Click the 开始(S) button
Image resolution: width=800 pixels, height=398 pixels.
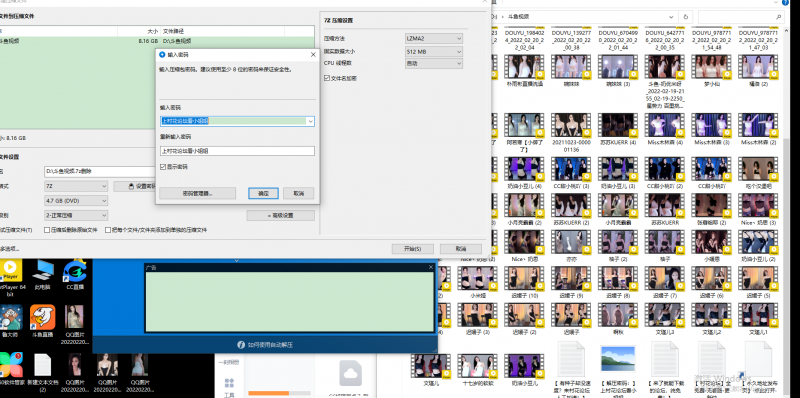412,249
